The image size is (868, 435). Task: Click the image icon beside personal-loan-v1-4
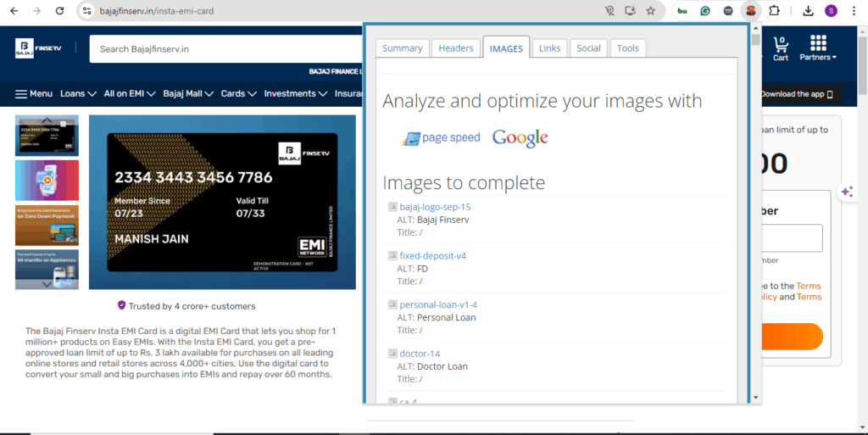[x=392, y=304]
